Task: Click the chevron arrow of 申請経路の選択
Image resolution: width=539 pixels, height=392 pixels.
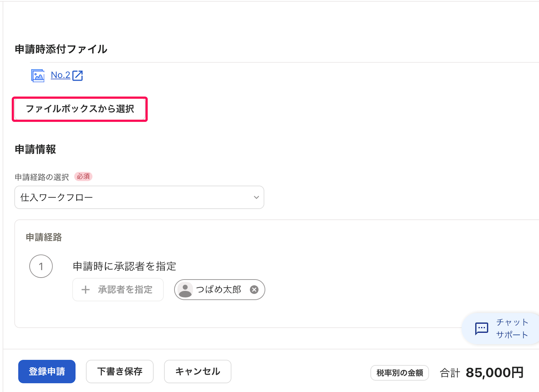Action: [x=256, y=197]
